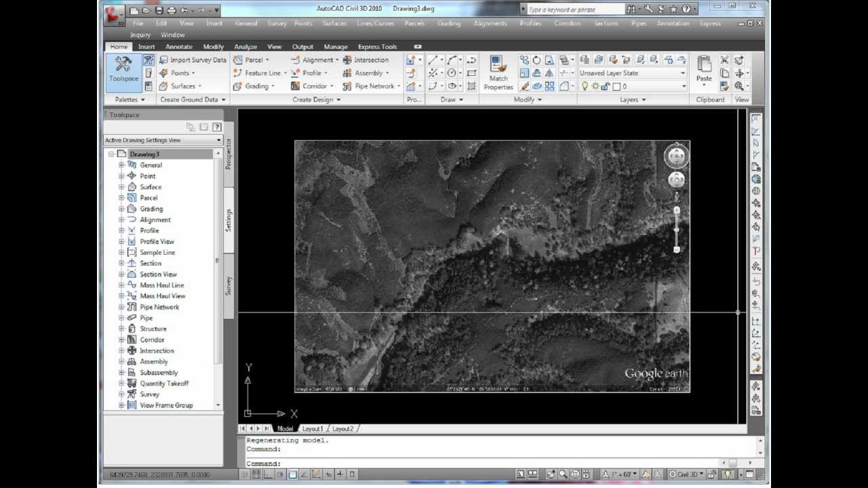The image size is (868, 488).
Task: Select the Array tool in the Modify panel
Action: 549,86
